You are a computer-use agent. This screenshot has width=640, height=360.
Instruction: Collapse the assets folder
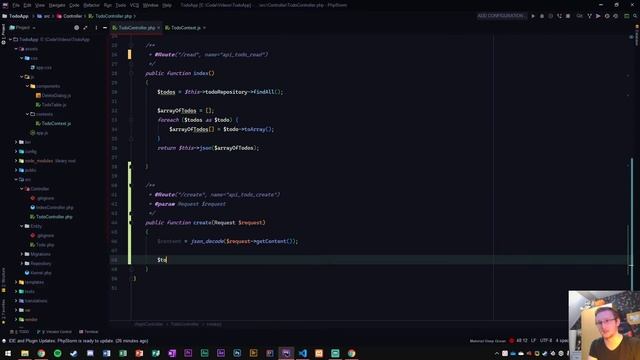click(16, 49)
